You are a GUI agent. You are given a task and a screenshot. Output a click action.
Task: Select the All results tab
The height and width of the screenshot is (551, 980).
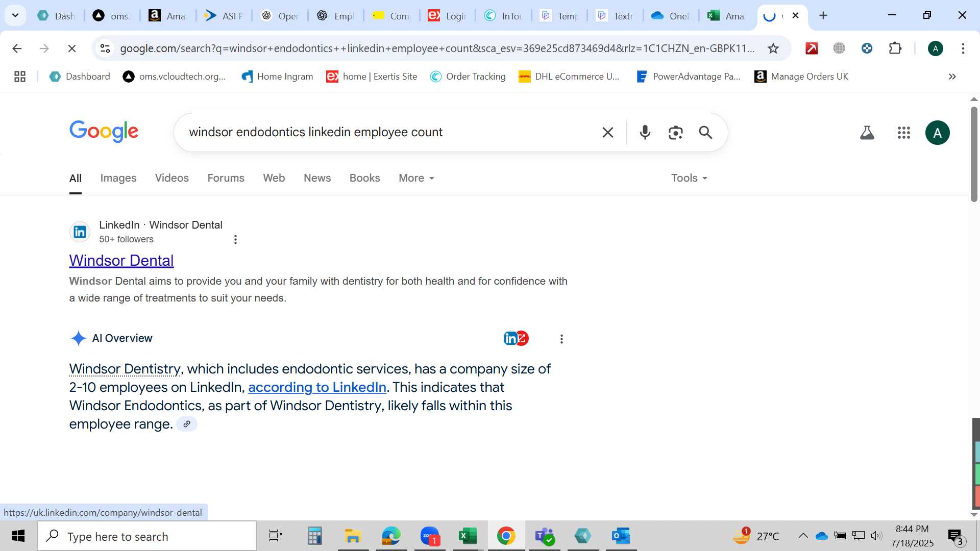pyautogui.click(x=76, y=178)
